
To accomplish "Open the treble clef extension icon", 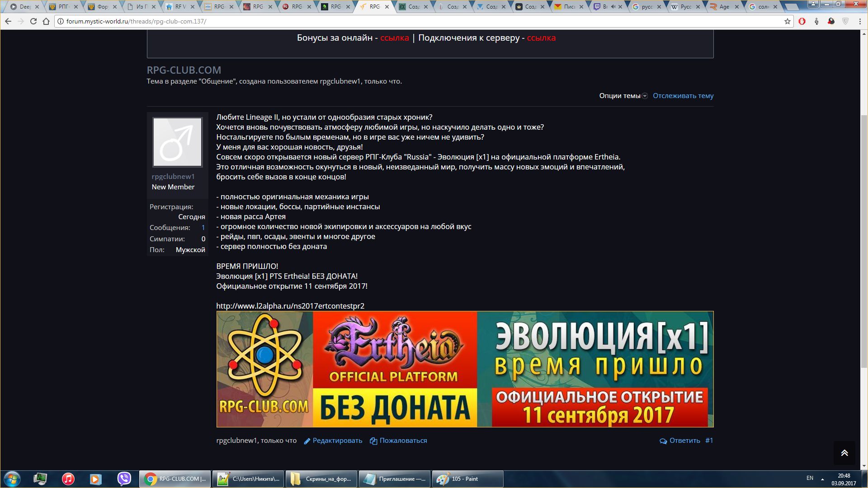I will tap(816, 21).
